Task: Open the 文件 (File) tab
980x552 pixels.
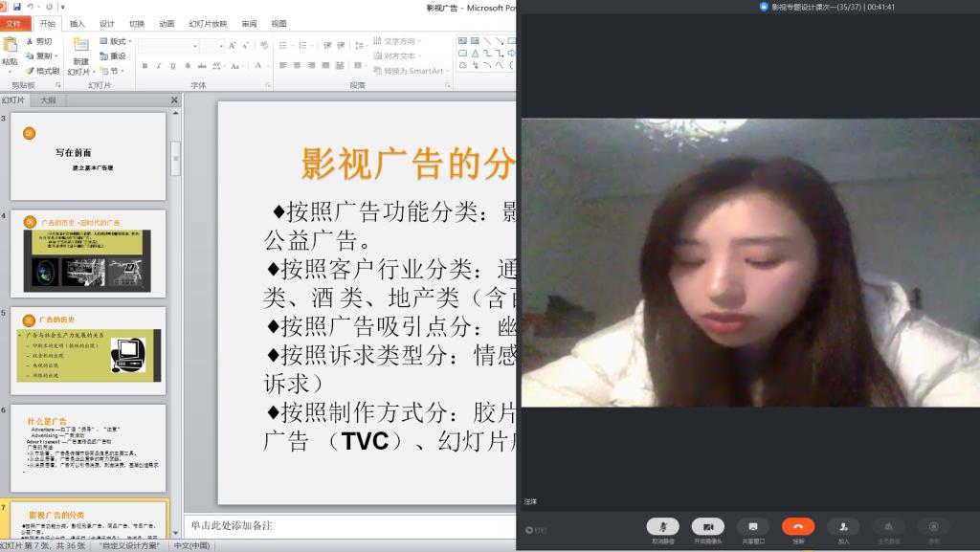Action: click(x=14, y=24)
